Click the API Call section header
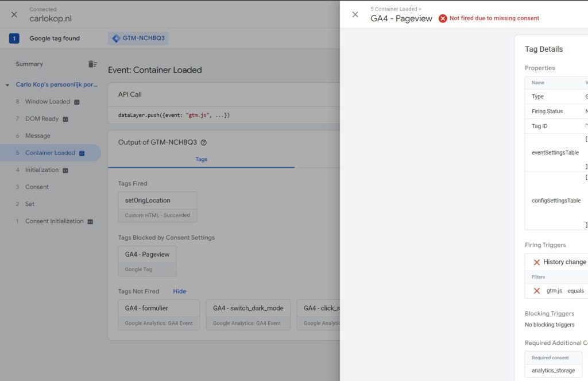 [130, 95]
